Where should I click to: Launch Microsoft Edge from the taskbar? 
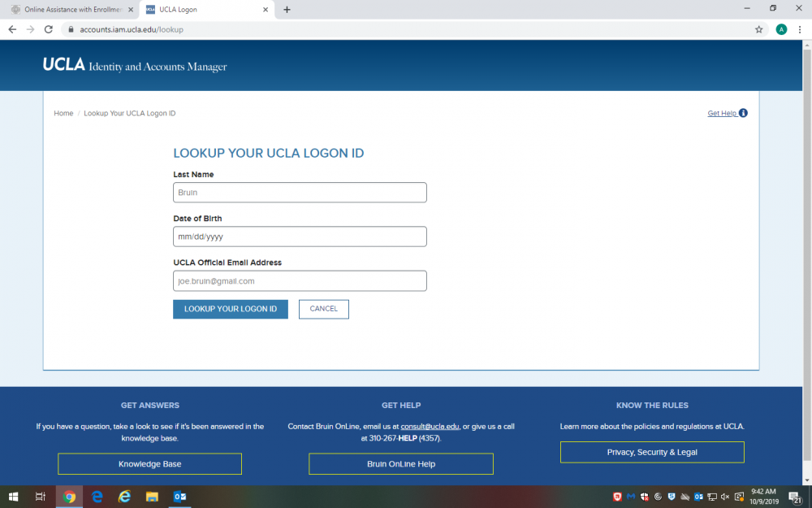pos(97,497)
